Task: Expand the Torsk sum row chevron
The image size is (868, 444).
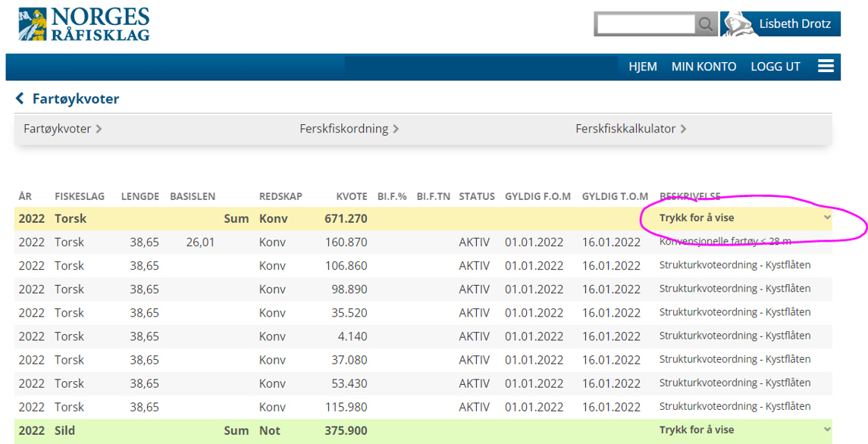Action: [827, 218]
